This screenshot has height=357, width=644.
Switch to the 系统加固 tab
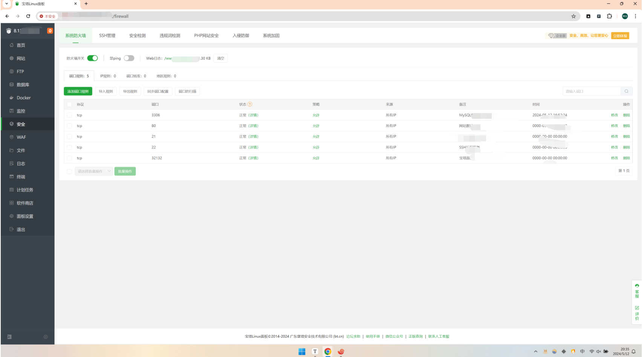pyautogui.click(x=271, y=36)
